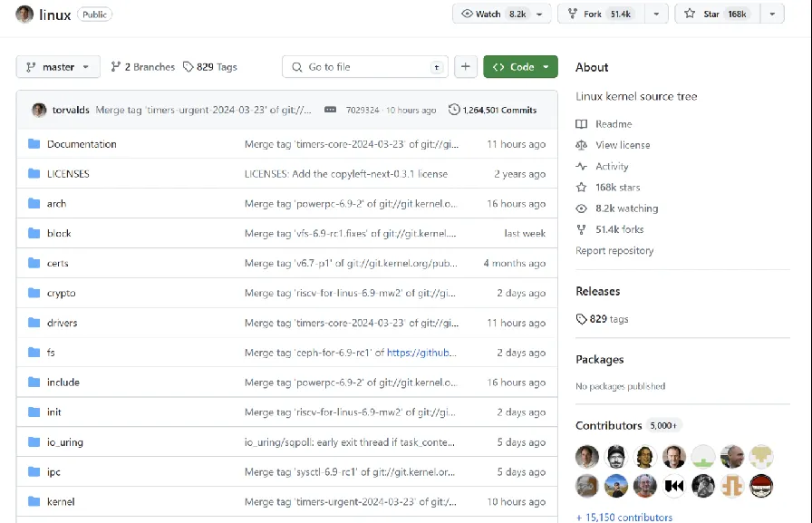Star the linux repository
Image resolution: width=812 pixels, height=523 pixels.
pyautogui.click(x=718, y=14)
